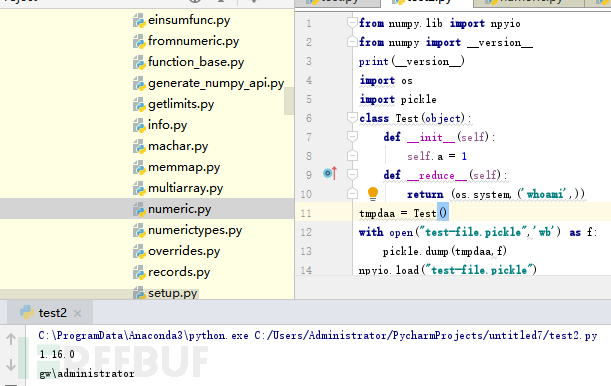Click the down arrow in the run console
This screenshot has width=611, height=386.
click(x=11, y=365)
